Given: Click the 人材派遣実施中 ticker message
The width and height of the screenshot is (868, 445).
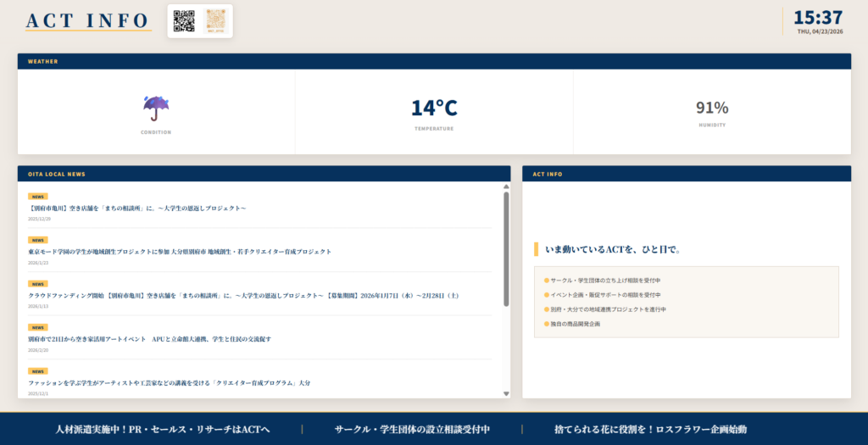Looking at the screenshot, I should point(162,430).
